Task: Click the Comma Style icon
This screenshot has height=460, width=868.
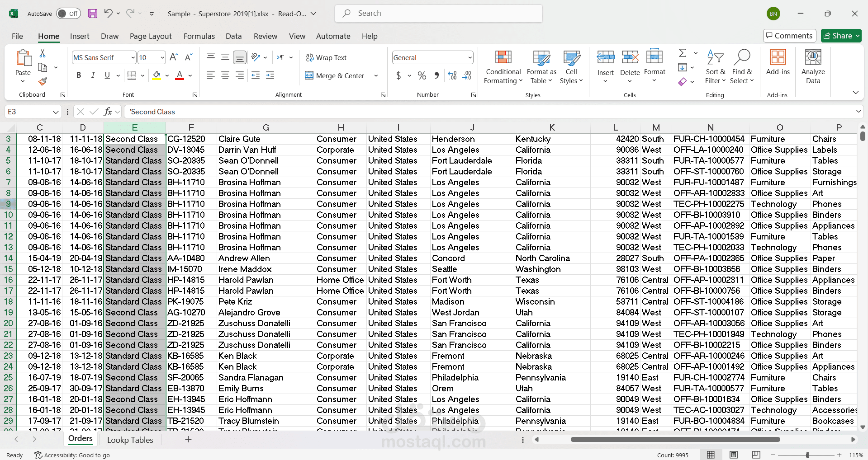Action: pos(436,75)
